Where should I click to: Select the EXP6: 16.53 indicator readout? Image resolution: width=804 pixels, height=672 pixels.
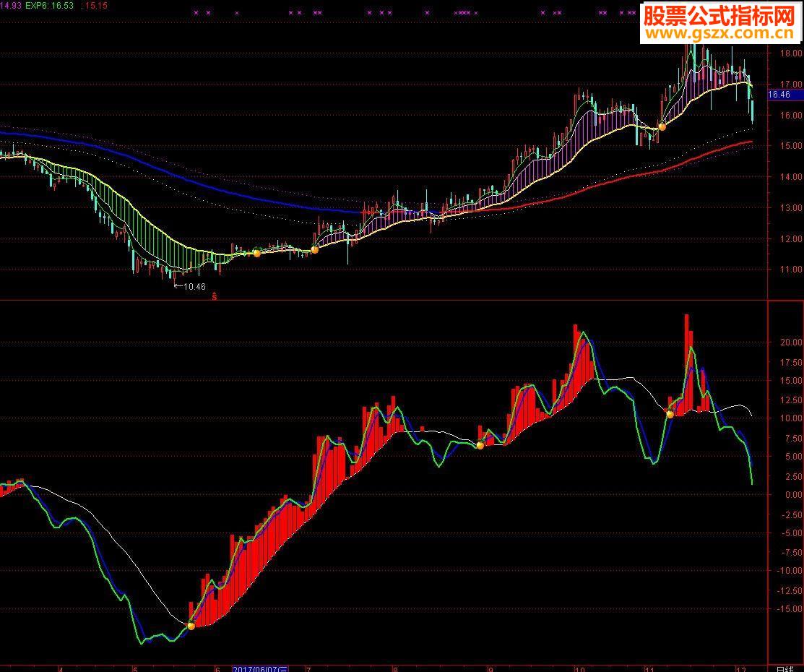tap(49, 6)
